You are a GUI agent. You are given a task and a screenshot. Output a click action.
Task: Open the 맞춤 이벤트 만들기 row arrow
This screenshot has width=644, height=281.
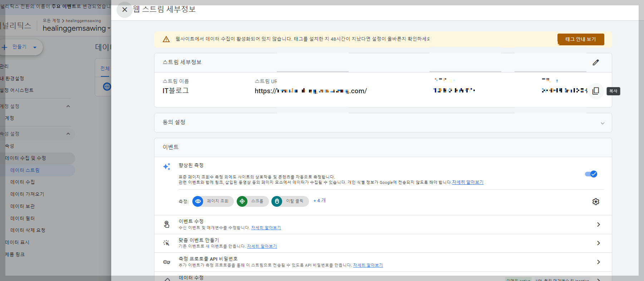(598, 243)
